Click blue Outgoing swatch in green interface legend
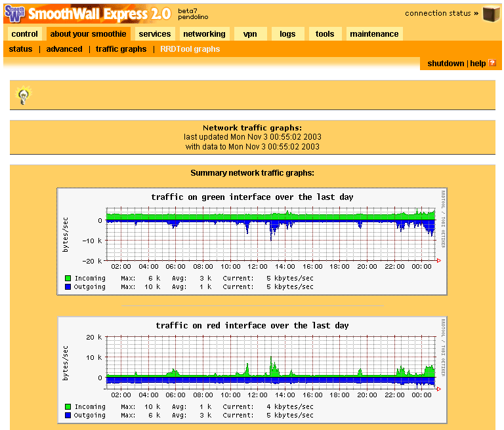 (x=68, y=286)
